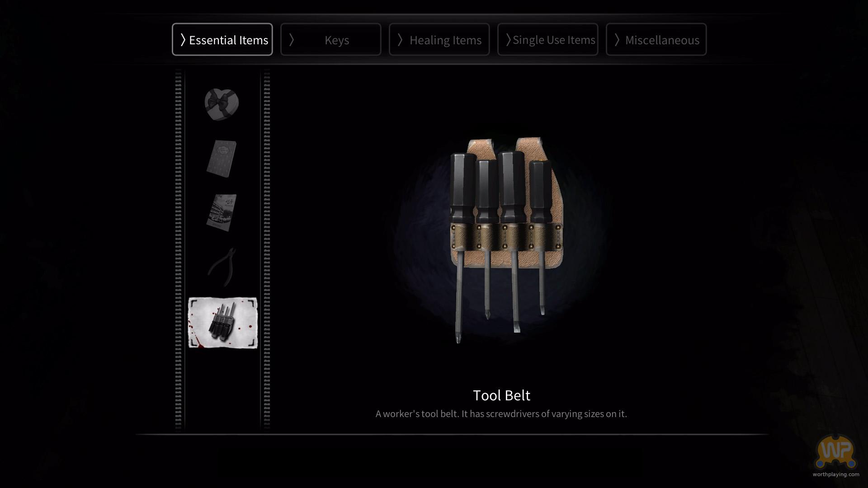This screenshot has height=488, width=868.
Task: Open the Healing Items tab
Action: point(439,39)
